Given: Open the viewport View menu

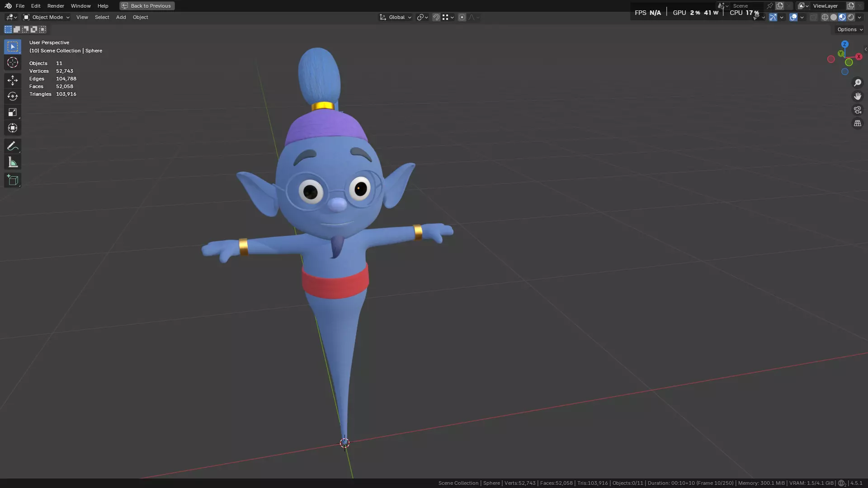Looking at the screenshot, I should (x=82, y=17).
